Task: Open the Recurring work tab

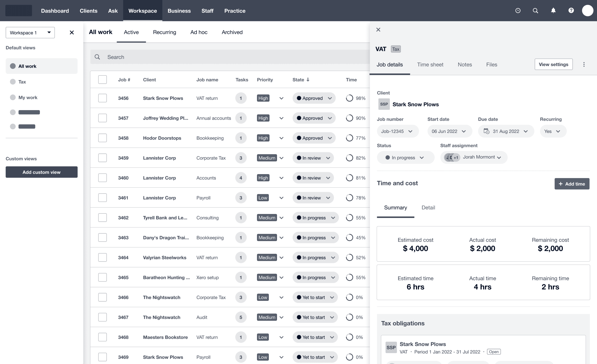Action: [x=164, y=32]
